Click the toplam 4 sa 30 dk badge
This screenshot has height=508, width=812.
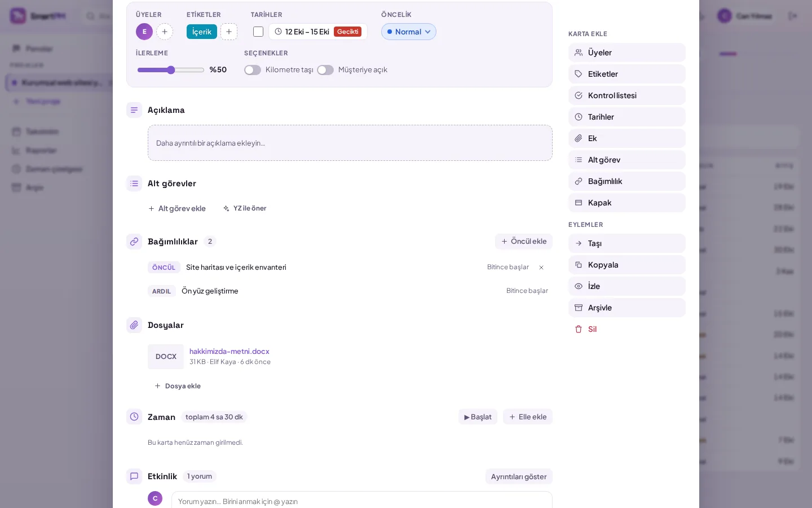[x=214, y=417]
